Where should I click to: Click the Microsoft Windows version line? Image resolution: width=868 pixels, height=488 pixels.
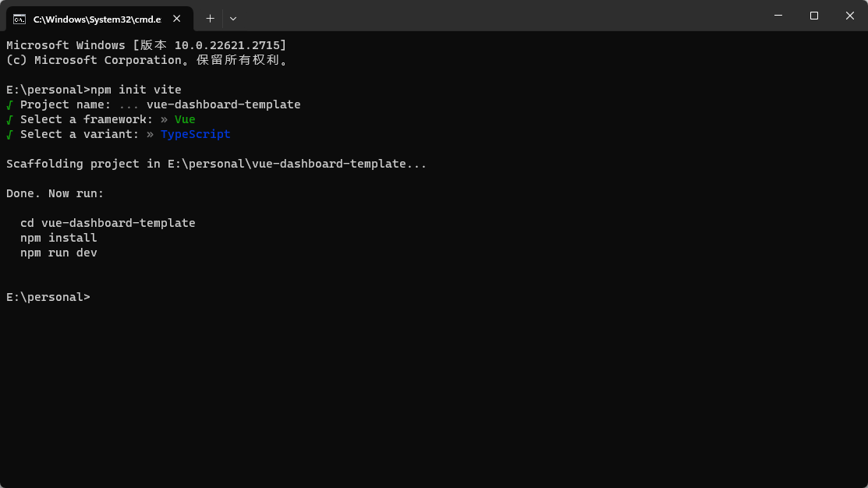click(146, 45)
